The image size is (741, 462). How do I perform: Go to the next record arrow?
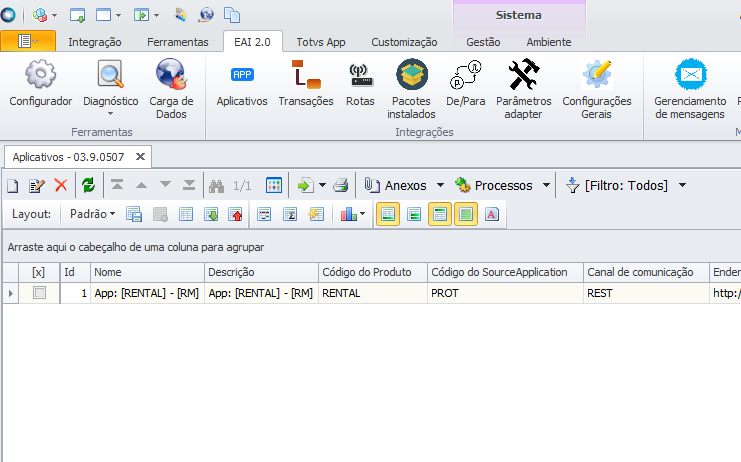[165, 185]
